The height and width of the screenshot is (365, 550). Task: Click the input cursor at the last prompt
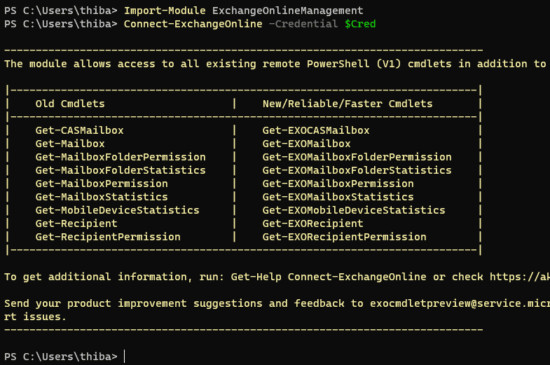[125, 357]
